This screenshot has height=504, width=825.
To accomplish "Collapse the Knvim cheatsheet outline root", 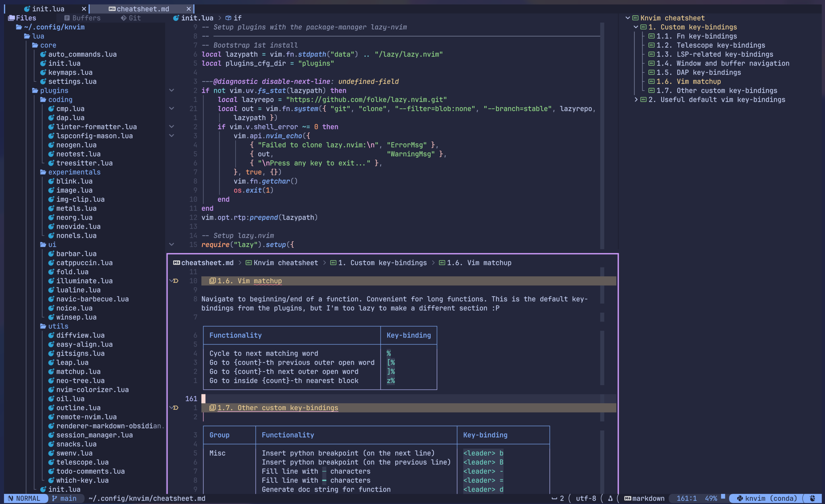I will coord(628,18).
